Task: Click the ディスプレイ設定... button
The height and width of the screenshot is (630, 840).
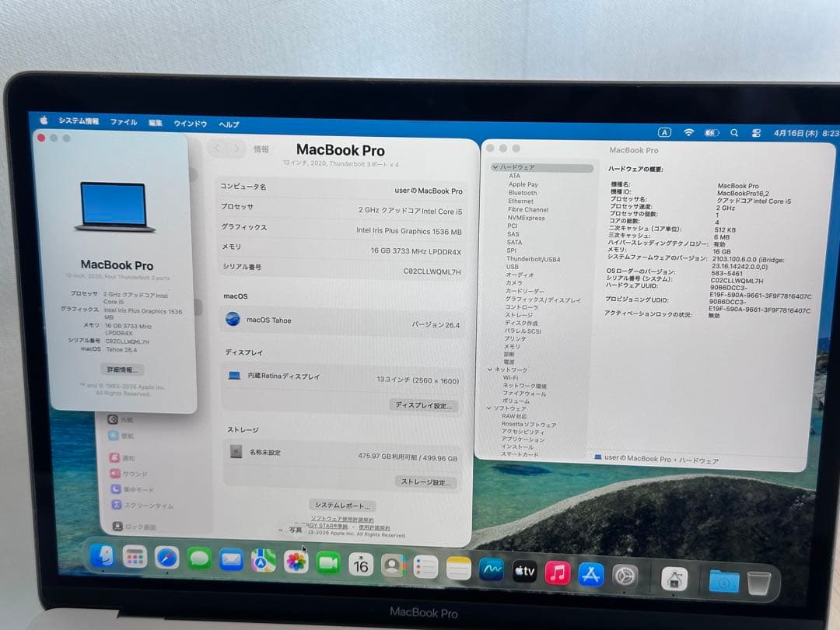Action: tap(423, 405)
